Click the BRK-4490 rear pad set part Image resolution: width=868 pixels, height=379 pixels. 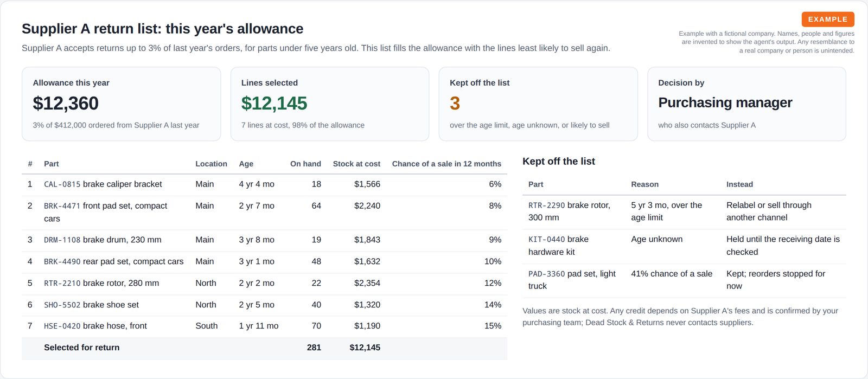click(x=113, y=261)
